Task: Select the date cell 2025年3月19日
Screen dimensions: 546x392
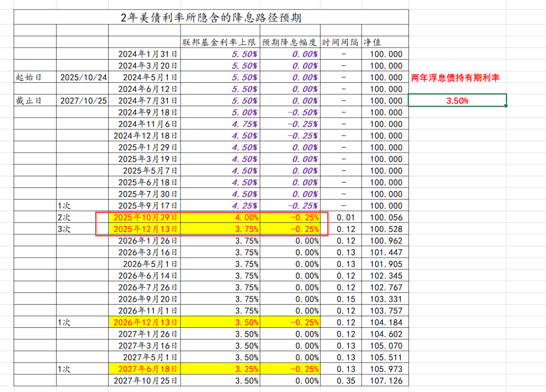Action: point(144,159)
